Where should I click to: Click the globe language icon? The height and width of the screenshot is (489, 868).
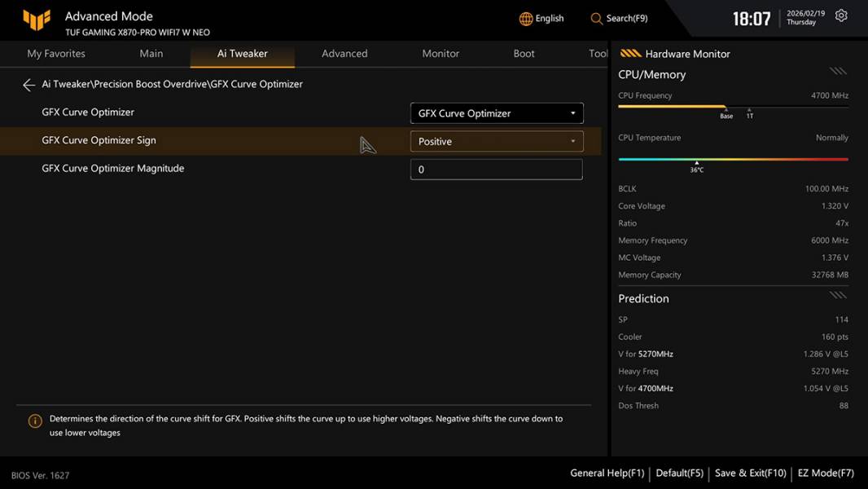(x=526, y=19)
